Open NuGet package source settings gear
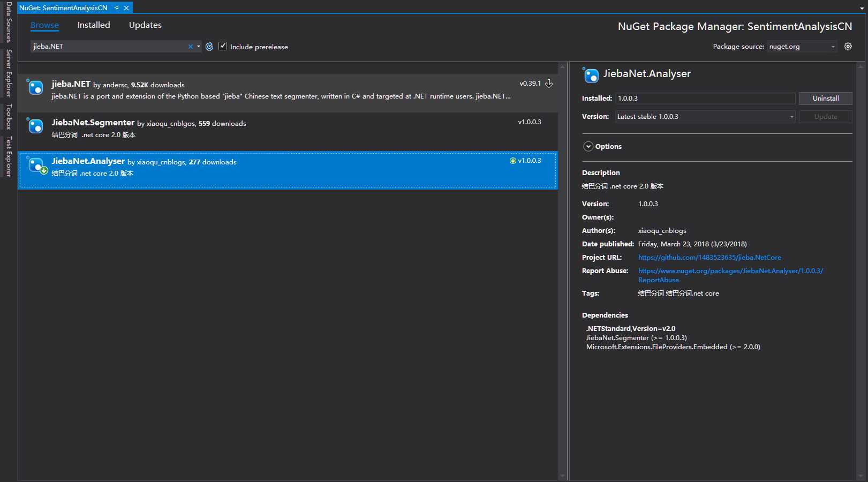 [x=848, y=47]
